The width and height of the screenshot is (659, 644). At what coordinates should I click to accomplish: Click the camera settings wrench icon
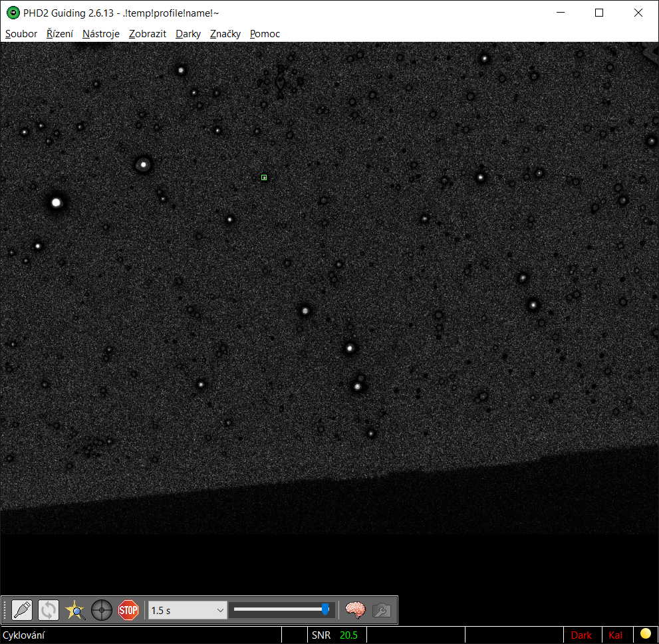(382, 610)
